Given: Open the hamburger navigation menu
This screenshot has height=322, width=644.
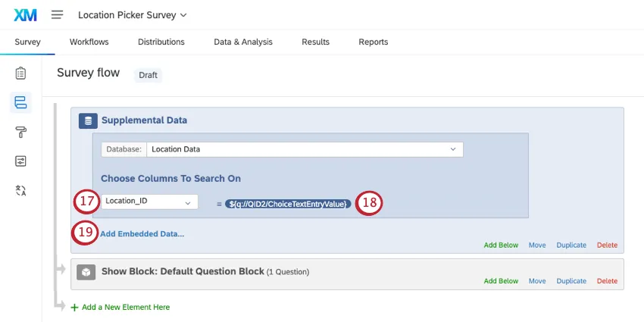Looking at the screenshot, I should [x=57, y=14].
